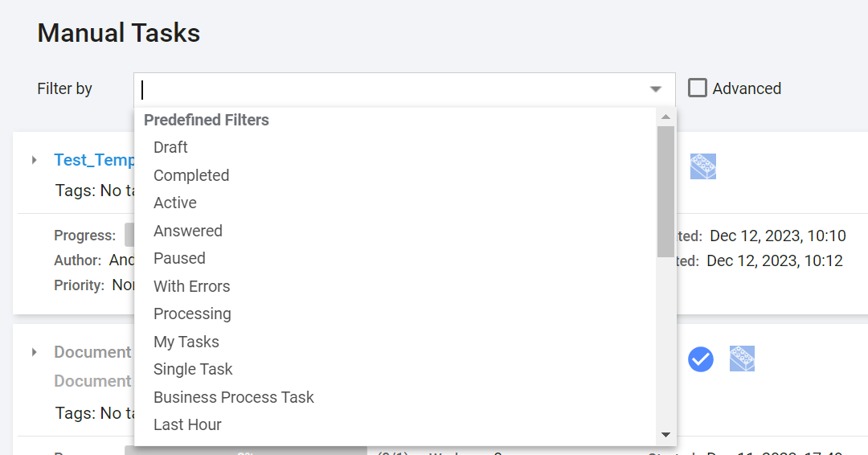Click the filter list scroll-down arrow
The image size is (868, 455).
666,435
